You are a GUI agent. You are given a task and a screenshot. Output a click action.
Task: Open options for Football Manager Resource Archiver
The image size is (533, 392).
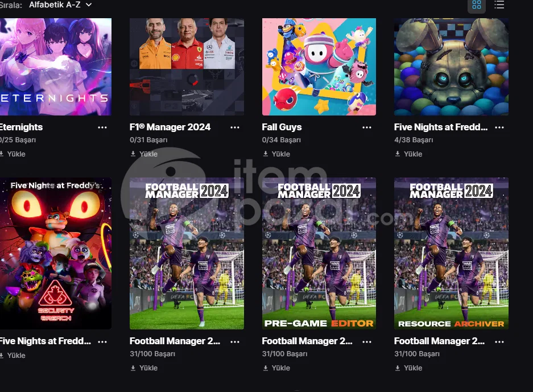click(x=499, y=342)
